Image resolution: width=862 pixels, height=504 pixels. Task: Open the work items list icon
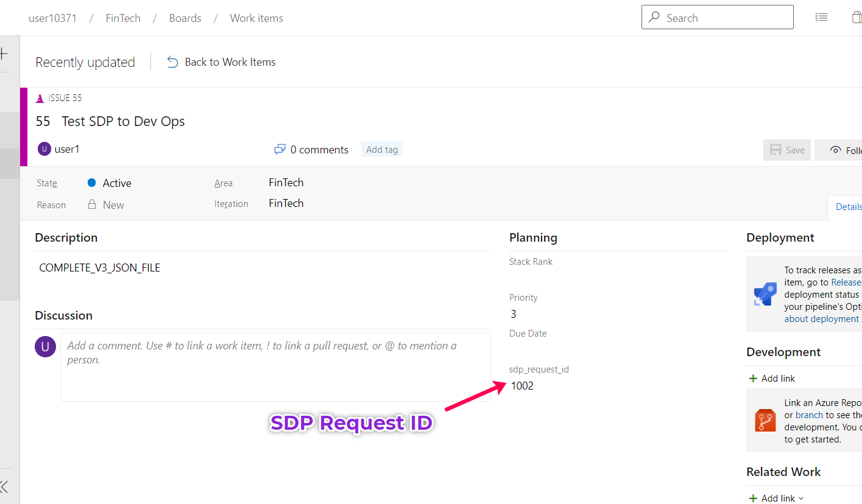(821, 18)
